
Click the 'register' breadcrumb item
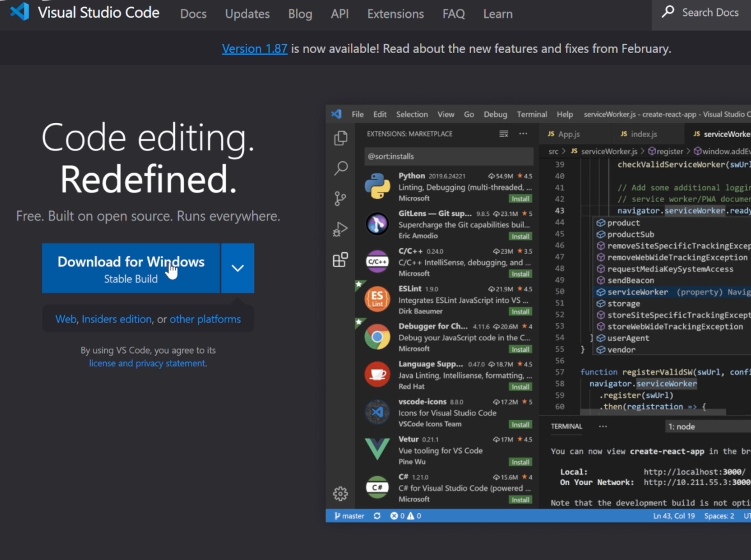666,151
